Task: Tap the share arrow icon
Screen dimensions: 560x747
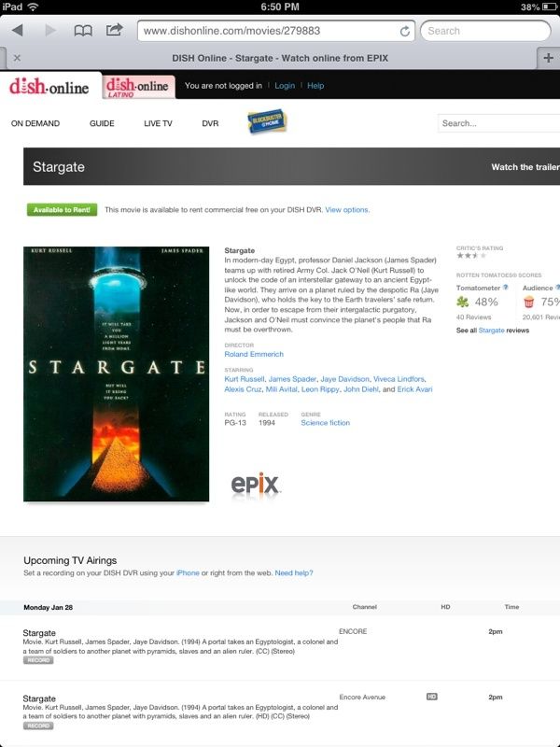Action: [114, 30]
